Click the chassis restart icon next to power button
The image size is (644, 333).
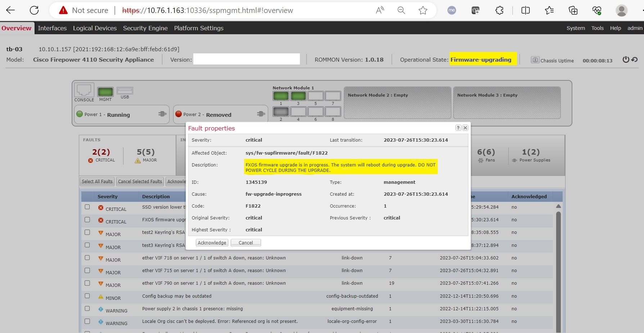(635, 59)
